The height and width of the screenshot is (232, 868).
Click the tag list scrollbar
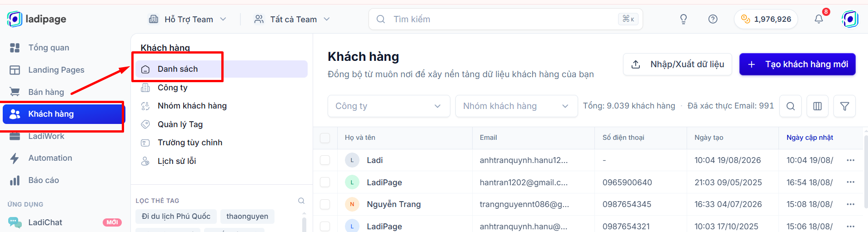pyautogui.click(x=304, y=224)
